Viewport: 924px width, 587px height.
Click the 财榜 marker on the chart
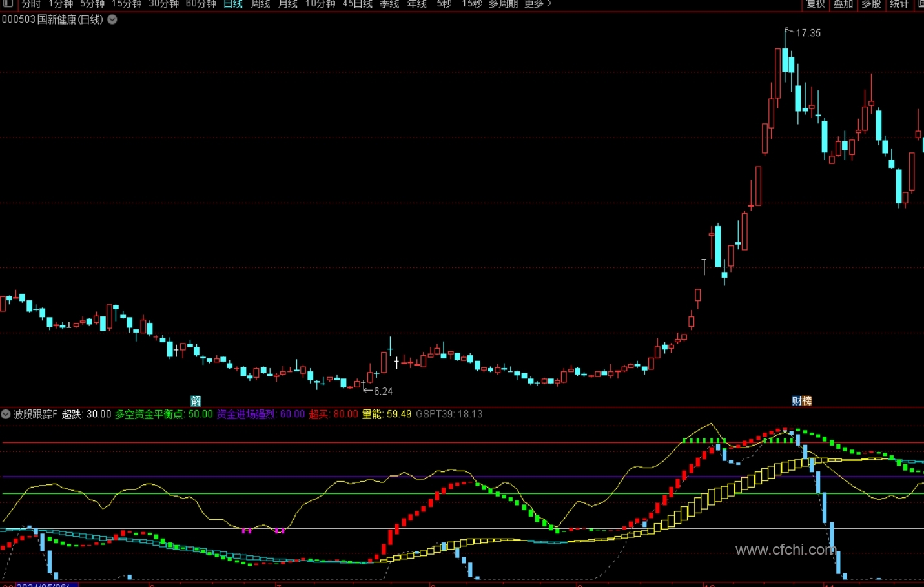point(802,401)
